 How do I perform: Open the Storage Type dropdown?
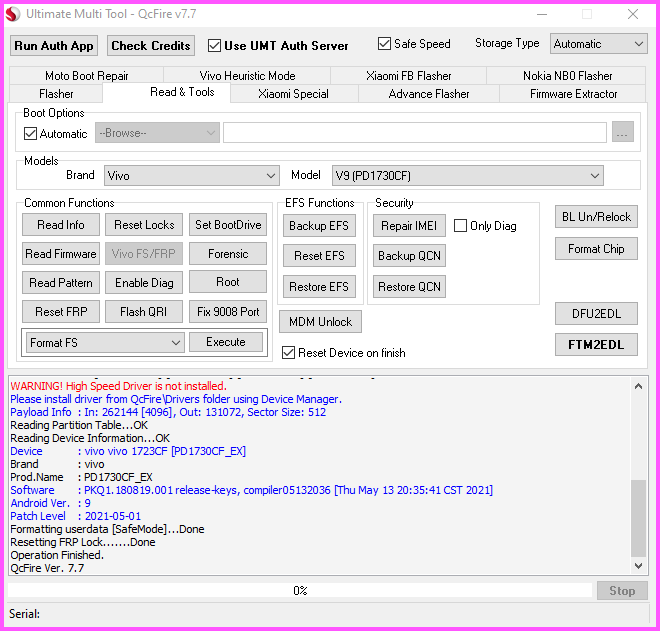599,44
